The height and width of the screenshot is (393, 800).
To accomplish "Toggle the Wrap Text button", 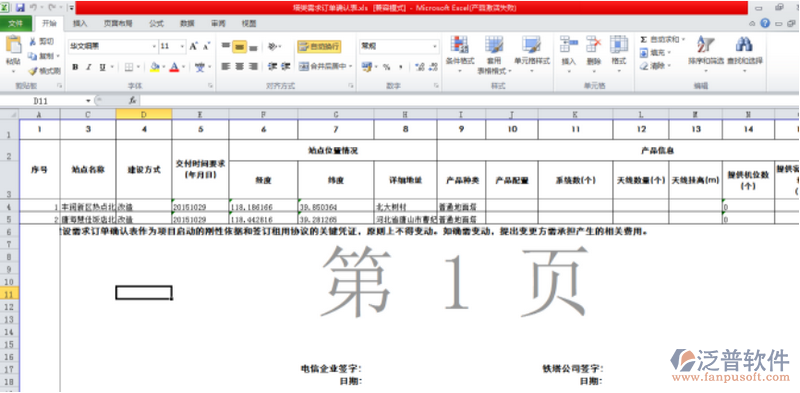I will click(319, 46).
